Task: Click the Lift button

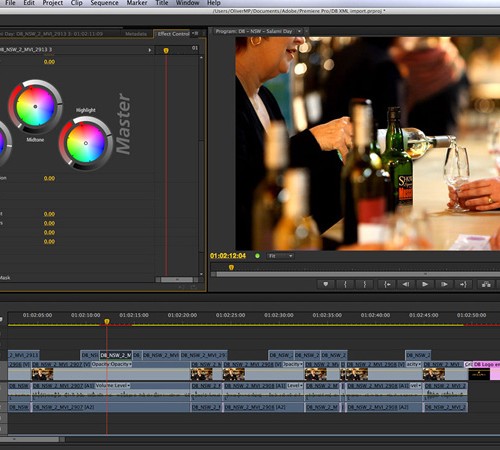Action: coord(486,284)
